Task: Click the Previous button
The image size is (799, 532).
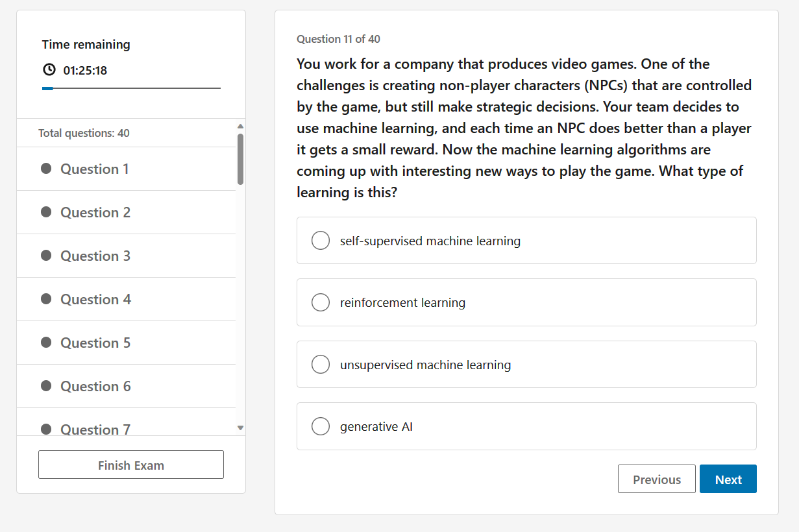Action: [x=657, y=479]
